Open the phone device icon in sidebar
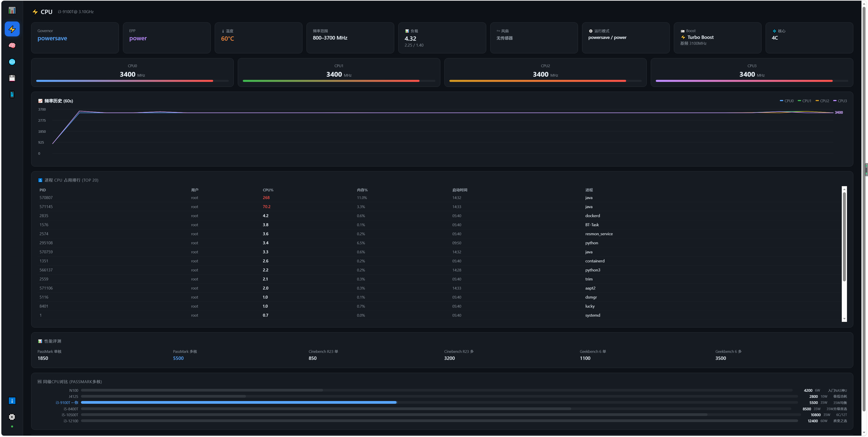The height and width of the screenshot is (437, 868). click(x=12, y=94)
